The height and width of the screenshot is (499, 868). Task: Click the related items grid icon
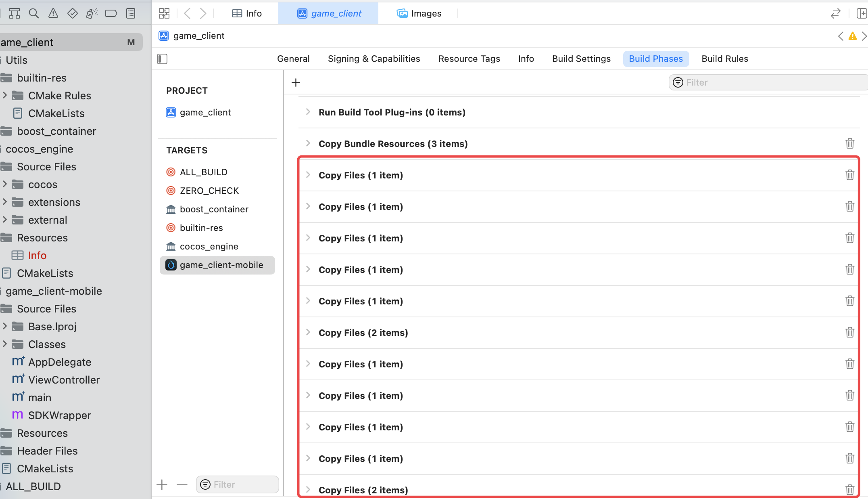164,13
